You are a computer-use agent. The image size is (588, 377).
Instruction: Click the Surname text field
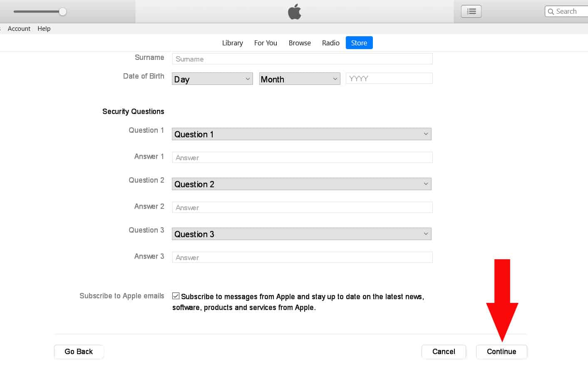[x=302, y=59]
